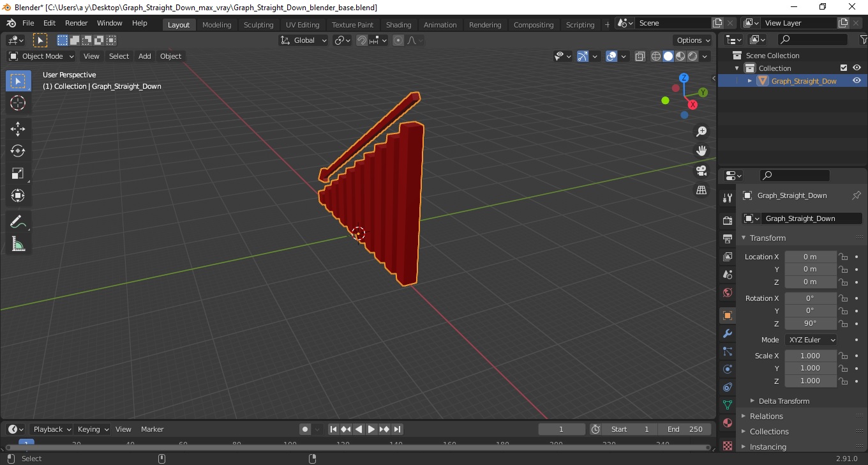Viewport: 868px width, 465px height.
Task: Click Marker in the timeline header
Action: (152, 429)
